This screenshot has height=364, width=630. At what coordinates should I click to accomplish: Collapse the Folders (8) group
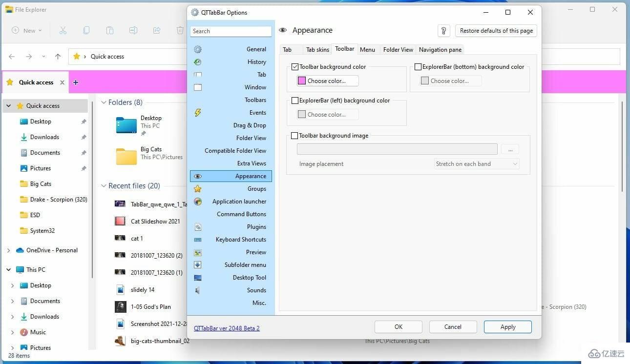tap(104, 102)
